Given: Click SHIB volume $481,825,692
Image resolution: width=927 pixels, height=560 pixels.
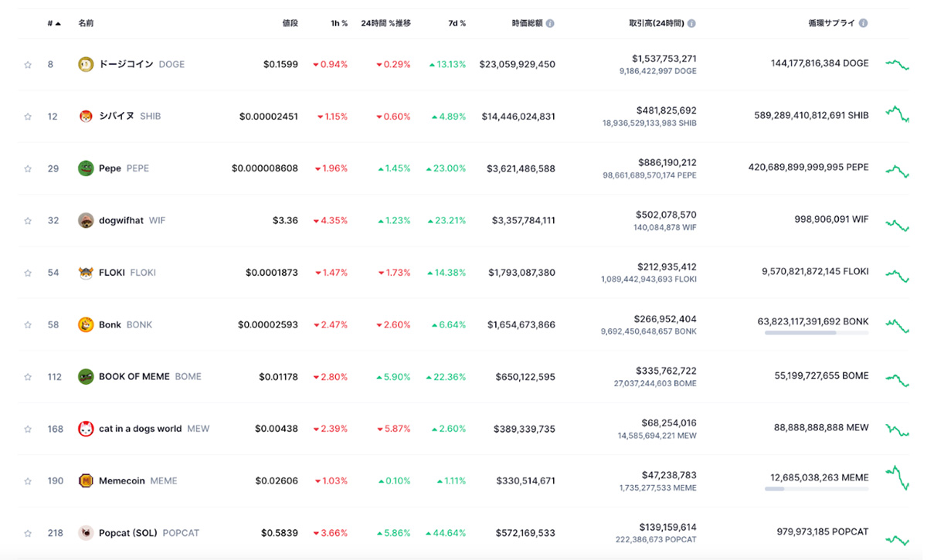Looking at the screenshot, I should pos(667,110).
